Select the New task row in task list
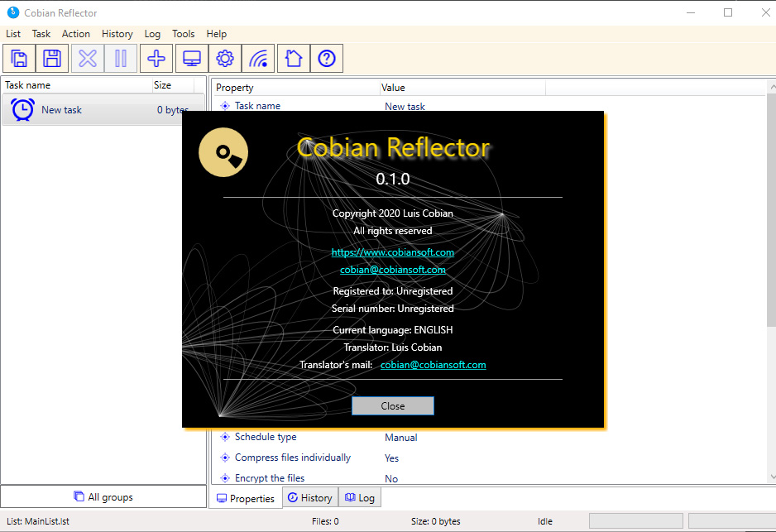The width and height of the screenshot is (776, 532). point(103,110)
